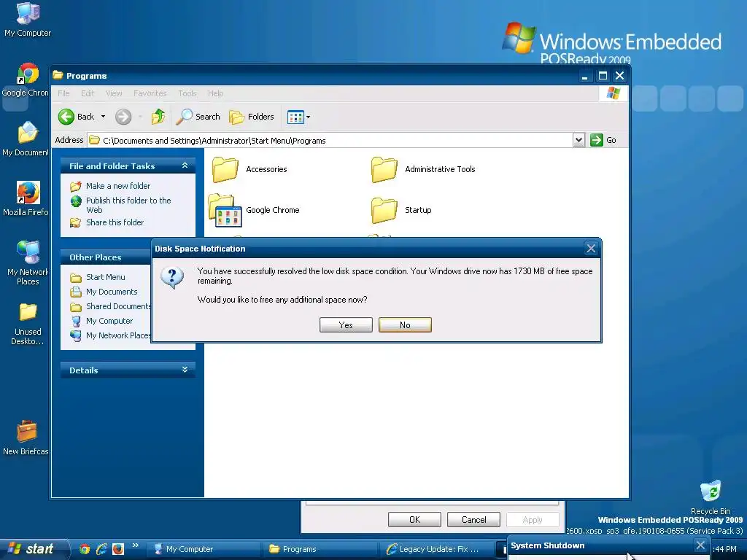
Task: Select the Google Chrome folder
Action: coord(255,210)
